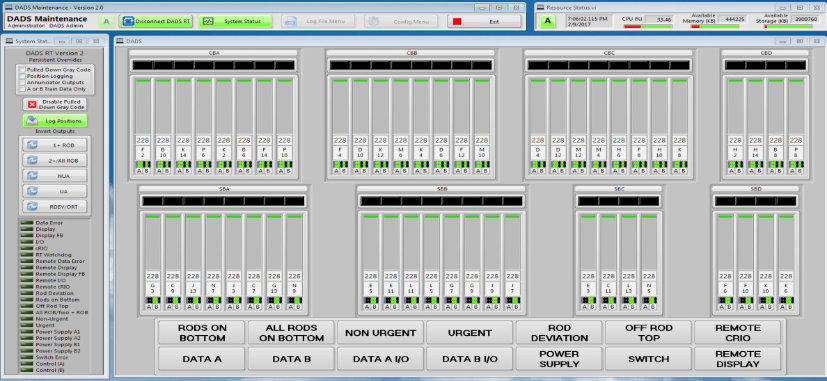Click the cRIO status LED
This screenshot has height=381, width=827.
(x=26, y=248)
